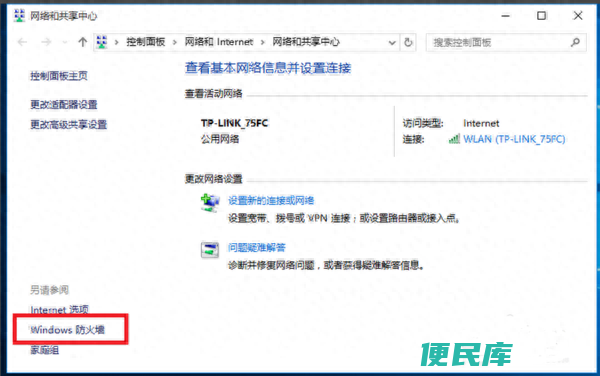Click the search magnifier icon
600x376 pixels.
click(x=575, y=42)
